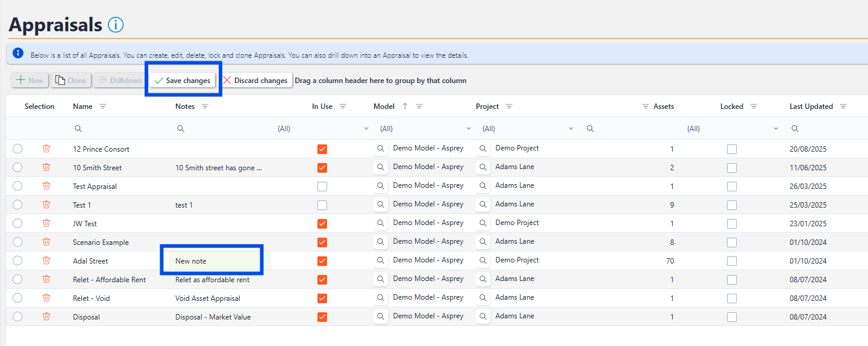Click the info icon beside Appraisals title
868x346 pixels.
[115, 25]
